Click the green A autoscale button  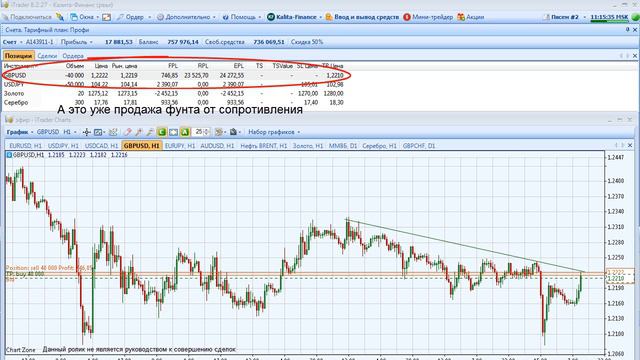click(184, 132)
